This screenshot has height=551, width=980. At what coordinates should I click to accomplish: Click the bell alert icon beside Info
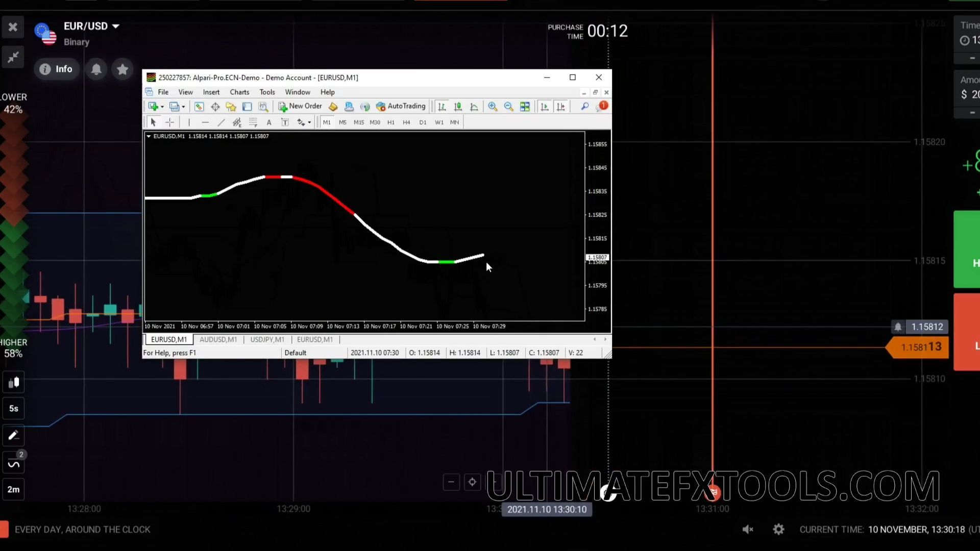point(96,69)
